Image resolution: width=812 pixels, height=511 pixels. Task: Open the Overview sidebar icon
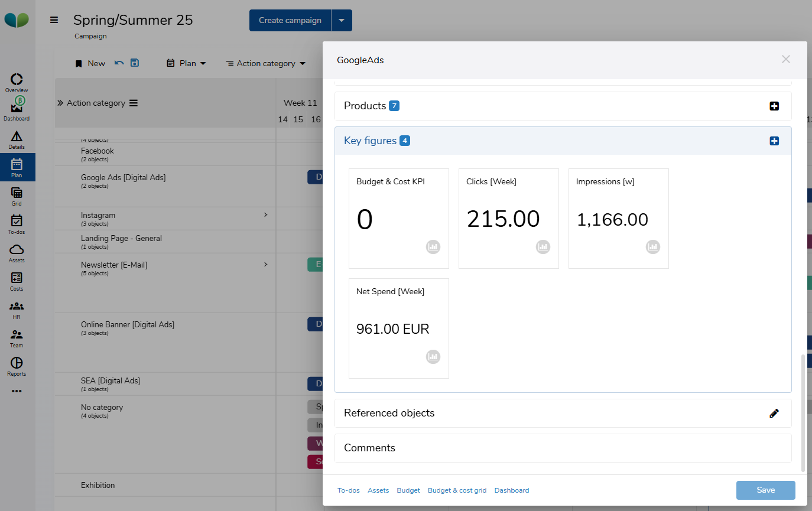coord(17,83)
